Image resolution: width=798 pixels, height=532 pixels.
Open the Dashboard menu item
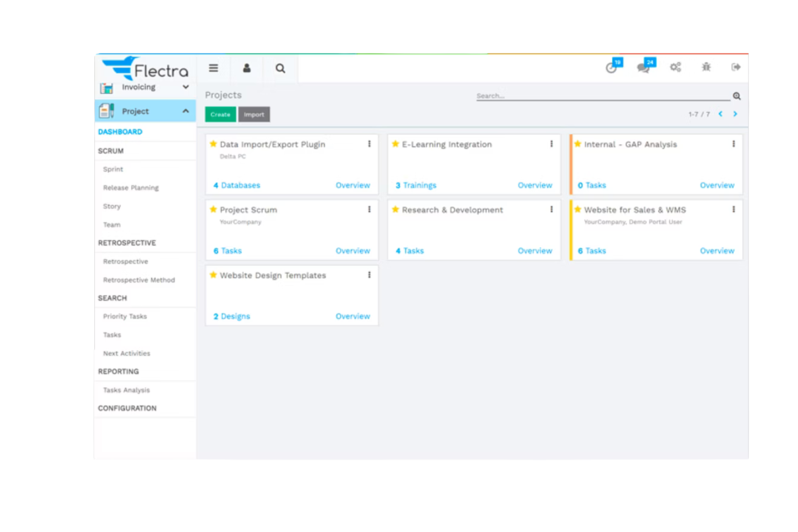(x=120, y=132)
